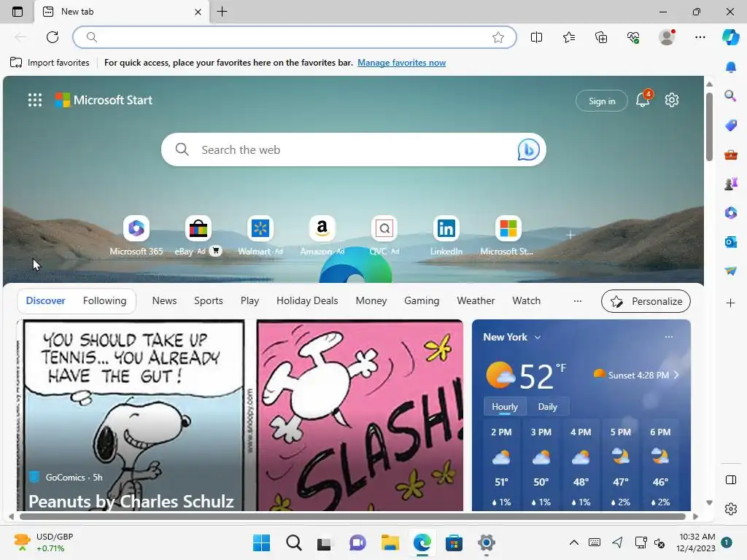
Task: Open Browser essentials heart icon
Action: (x=633, y=37)
